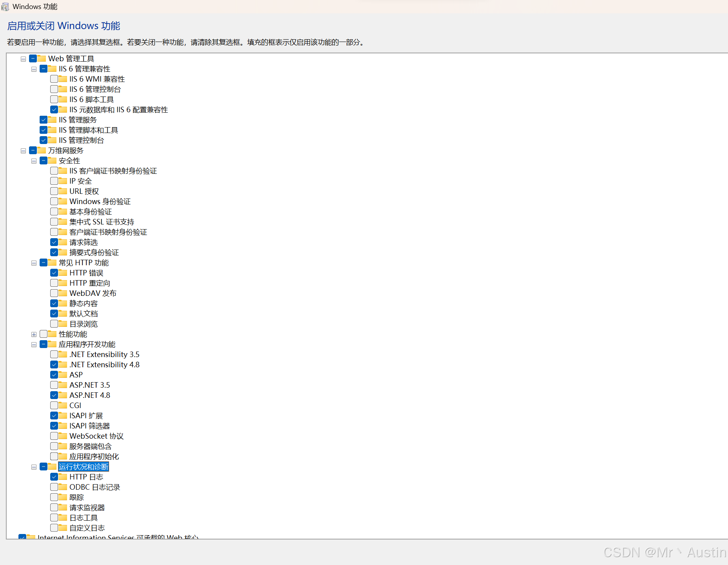Image resolution: width=728 pixels, height=565 pixels.
Task: Click the folder icon beside 万维网服务
Action: (x=42, y=150)
